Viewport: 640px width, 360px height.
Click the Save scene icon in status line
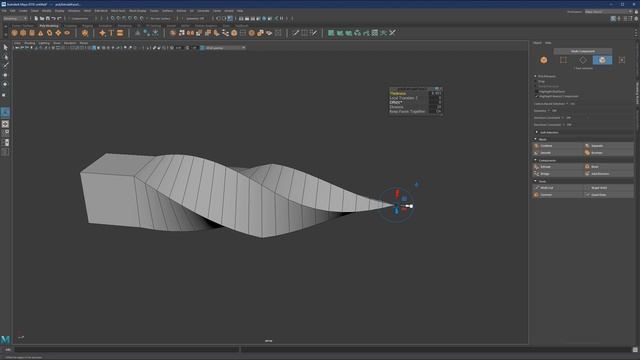click(48, 18)
